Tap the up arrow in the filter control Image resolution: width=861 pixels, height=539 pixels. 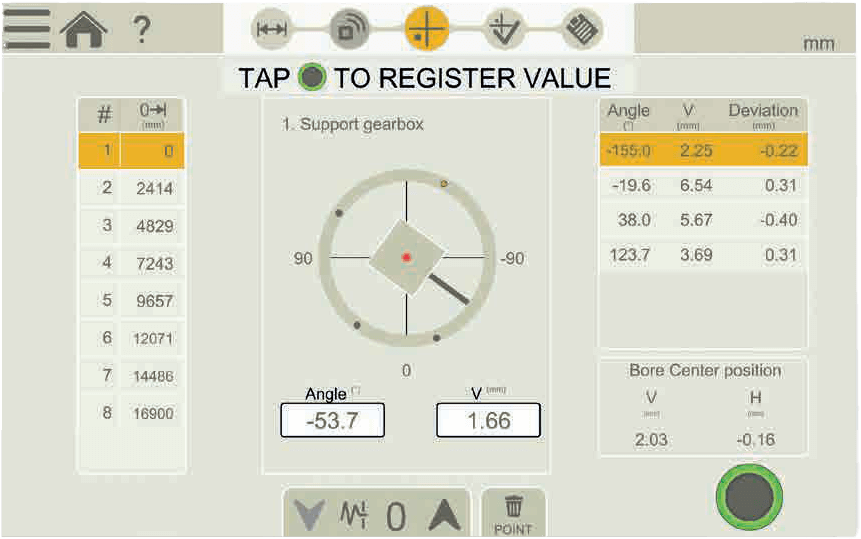tap(444, 516)
